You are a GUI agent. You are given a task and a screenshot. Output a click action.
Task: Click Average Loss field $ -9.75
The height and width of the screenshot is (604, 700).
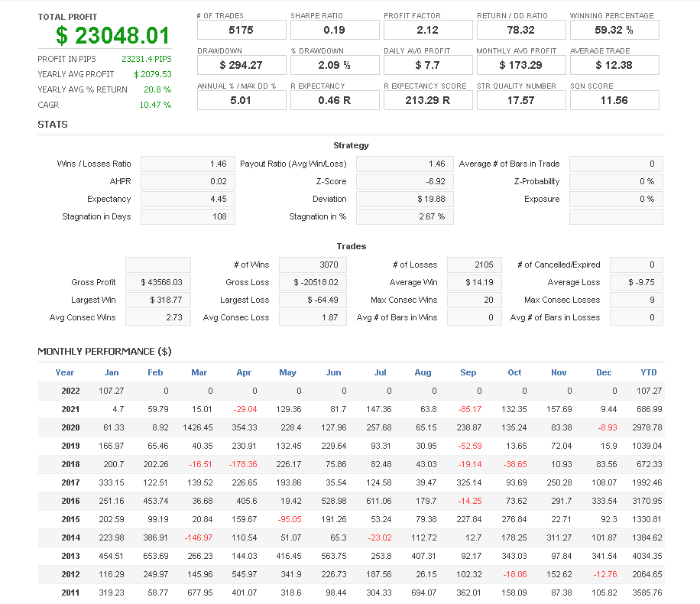(636, 282)
